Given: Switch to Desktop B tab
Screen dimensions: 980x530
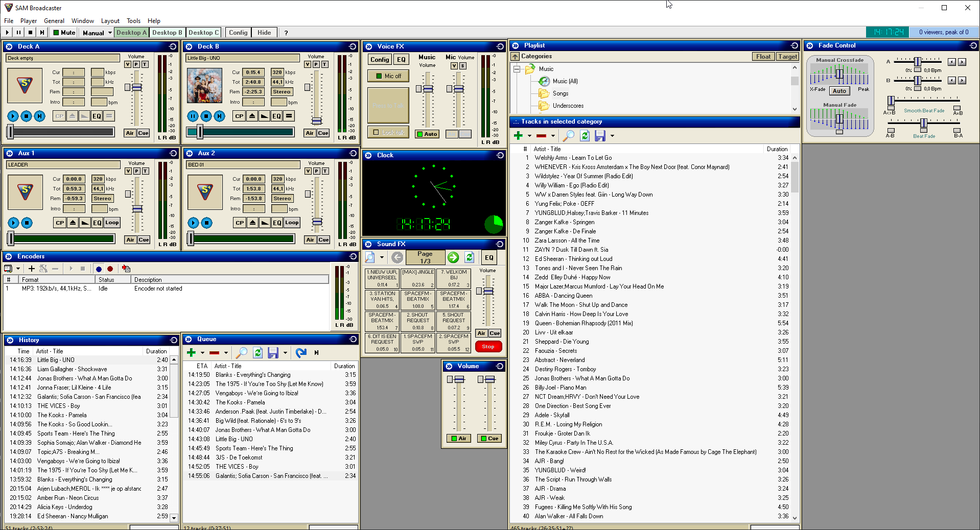Looking at the screenshot, I should 167,33.
